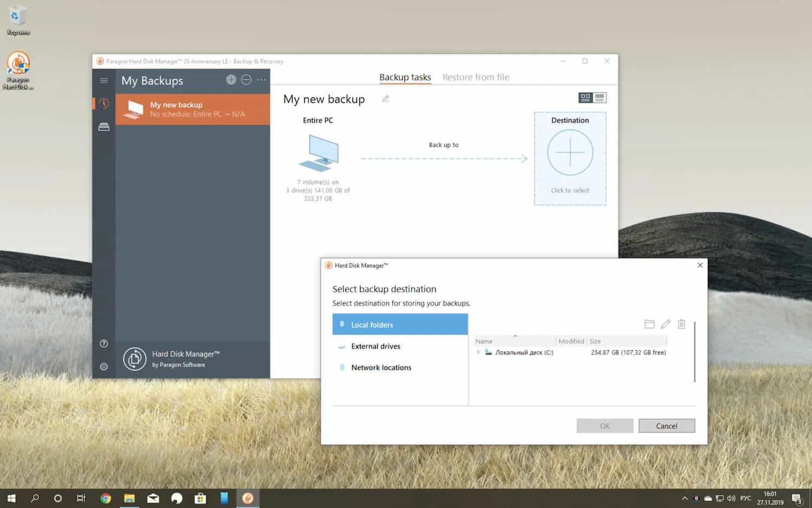
Task: Switch input language via РУС indicator
Action: click(x=745, y=498)
